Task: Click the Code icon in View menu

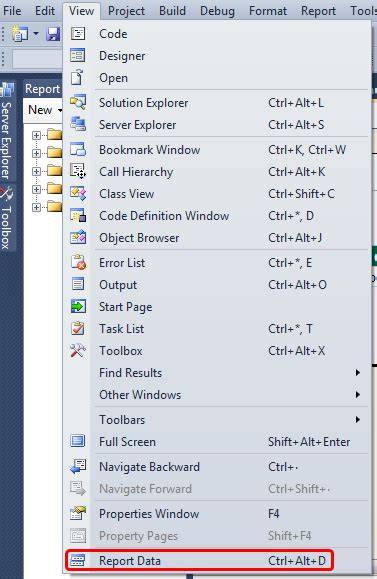Action: 78,34
